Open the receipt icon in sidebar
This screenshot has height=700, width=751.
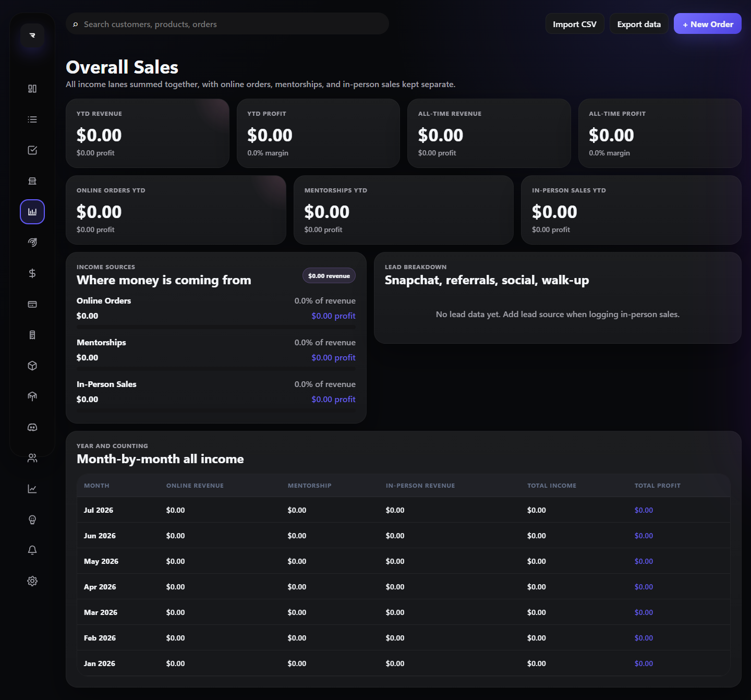point(32,335)
